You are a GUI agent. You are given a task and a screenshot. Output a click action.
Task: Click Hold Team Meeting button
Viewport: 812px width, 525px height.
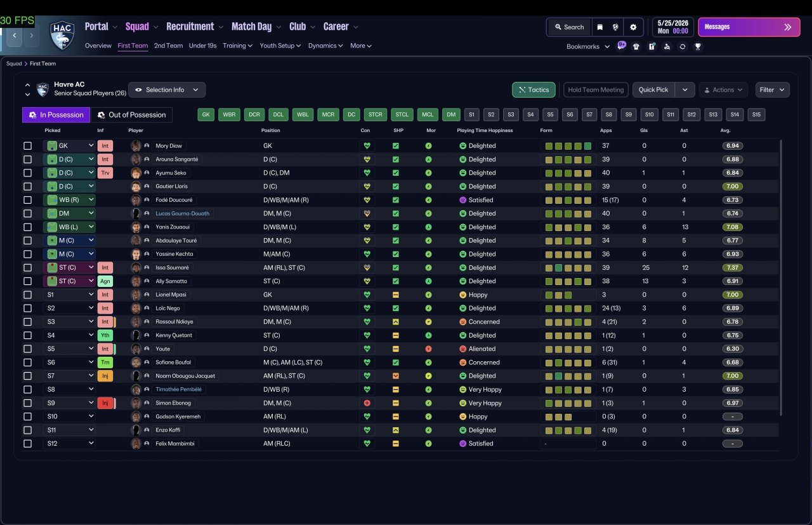click(x=596, y=90)
